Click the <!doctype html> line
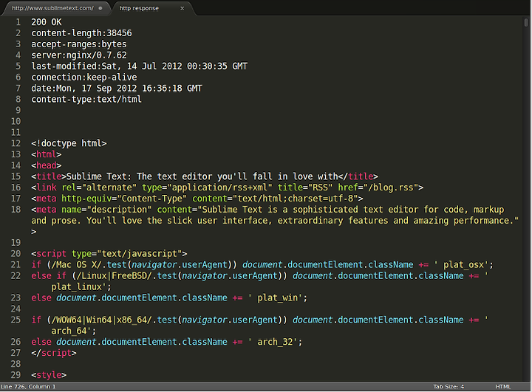This screenshot has height=392, width=532. 69,143
